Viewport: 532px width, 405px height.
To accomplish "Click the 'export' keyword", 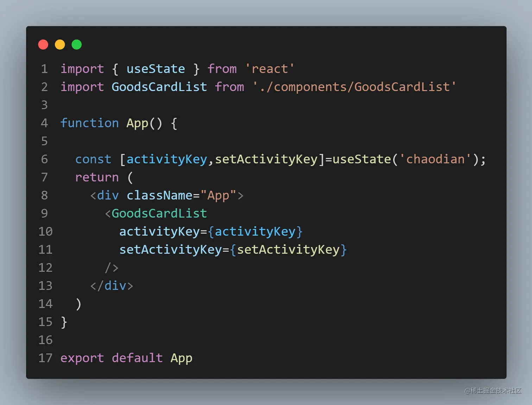I will click(82, 358).
